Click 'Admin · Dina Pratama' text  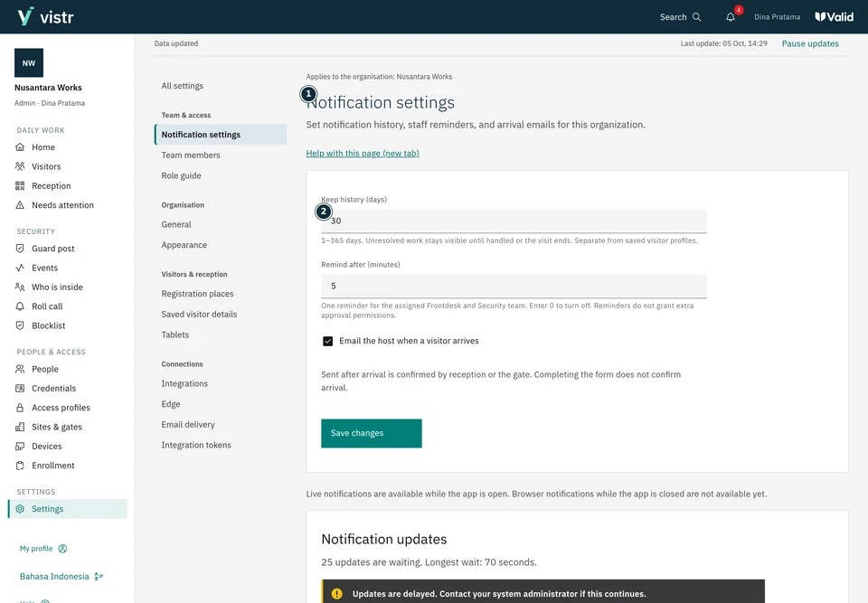click(50, 103)
